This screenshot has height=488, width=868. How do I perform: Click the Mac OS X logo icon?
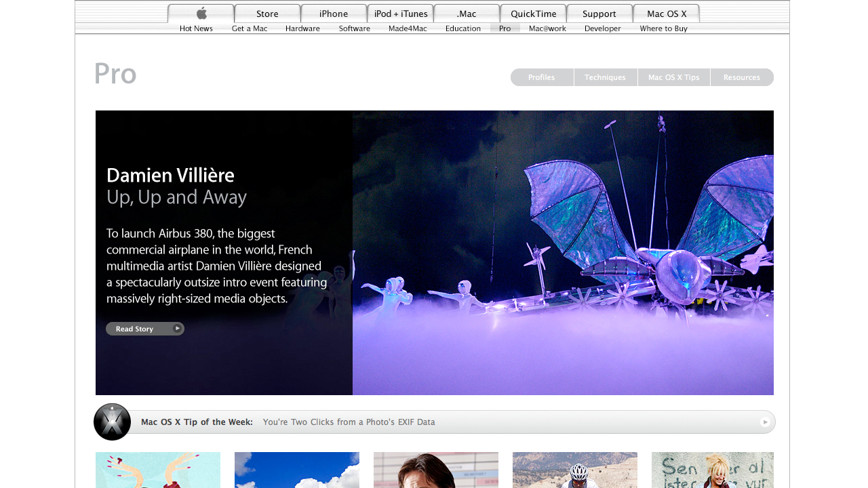tap(112, 422)
